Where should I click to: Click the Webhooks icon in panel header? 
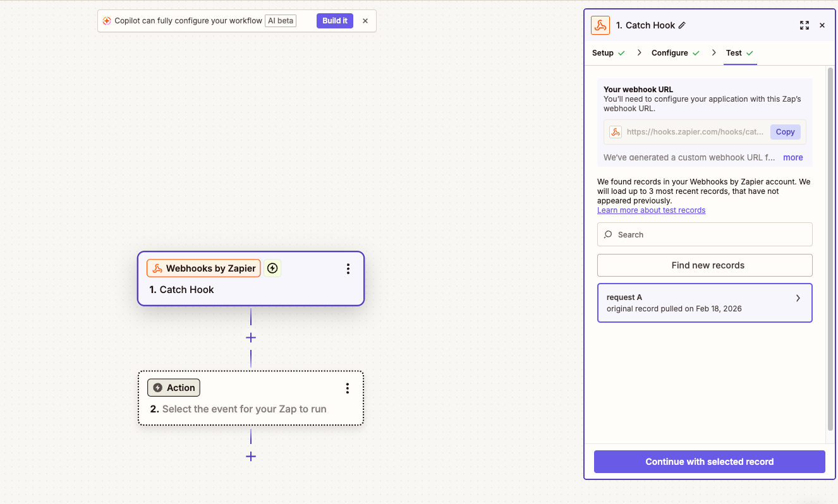(x=600, y=25)
